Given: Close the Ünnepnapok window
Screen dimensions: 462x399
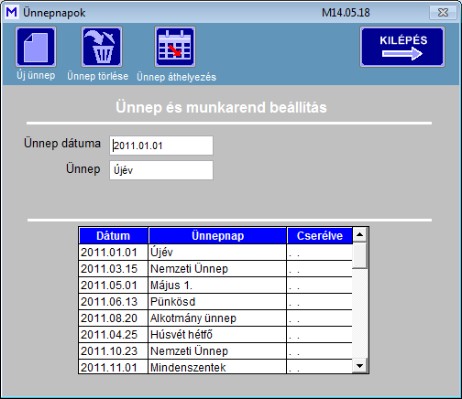Looking at the screenshot, I should coord(443,13).
